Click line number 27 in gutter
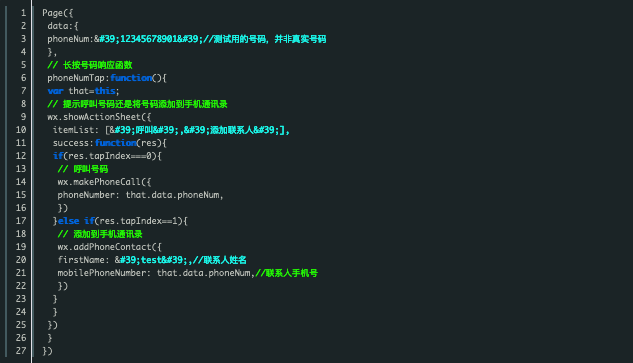This screenshot has height=363, width=633. pyautogui.click(x=21, y=350)
